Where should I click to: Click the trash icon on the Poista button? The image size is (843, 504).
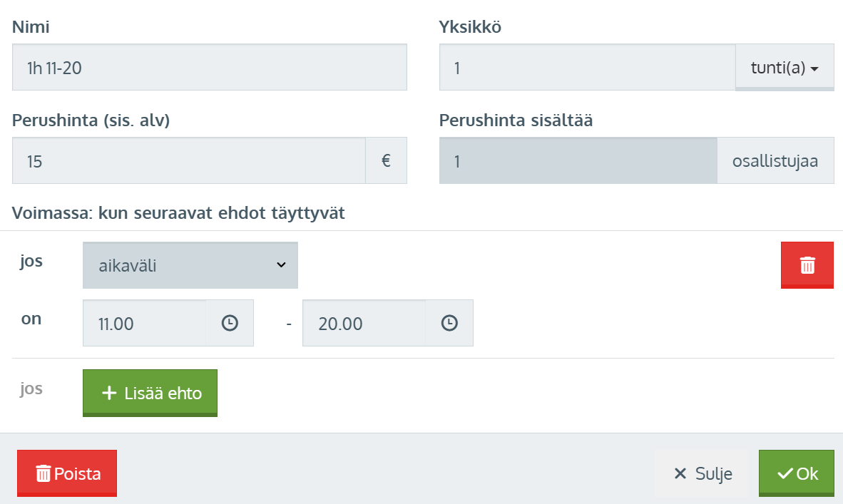pyautogui.click(x=44, y=473)
